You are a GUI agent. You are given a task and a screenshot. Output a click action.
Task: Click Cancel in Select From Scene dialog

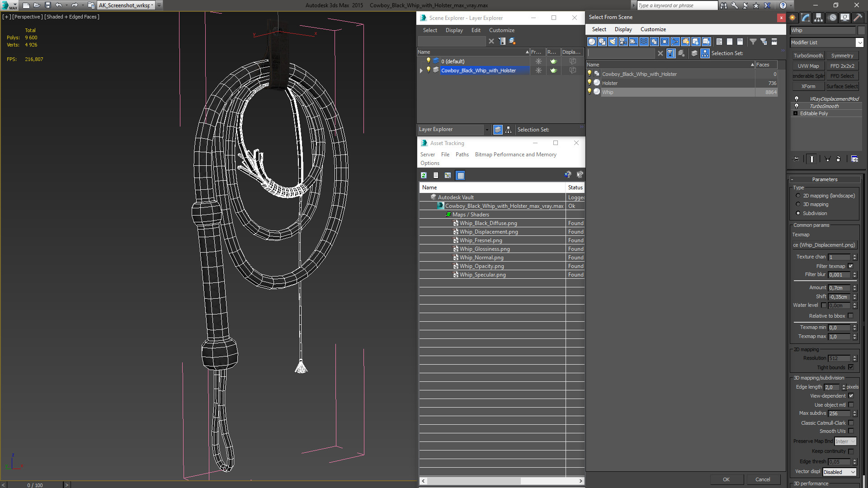(763, 479)
